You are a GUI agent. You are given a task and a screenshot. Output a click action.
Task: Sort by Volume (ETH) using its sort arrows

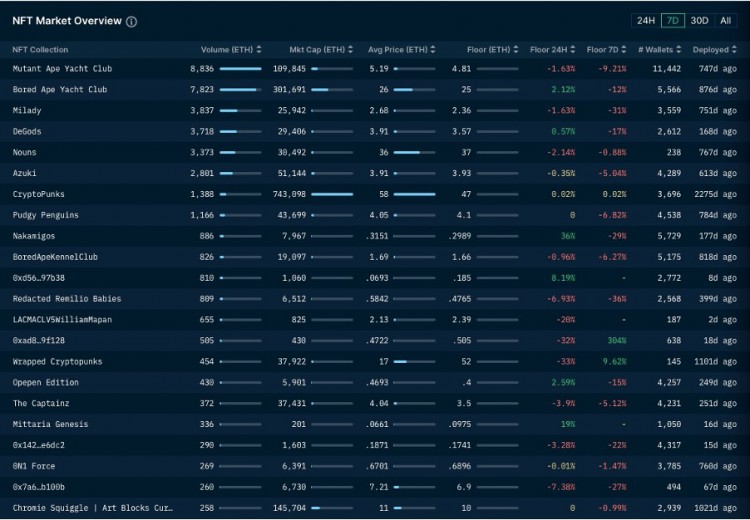pos(259,49)
